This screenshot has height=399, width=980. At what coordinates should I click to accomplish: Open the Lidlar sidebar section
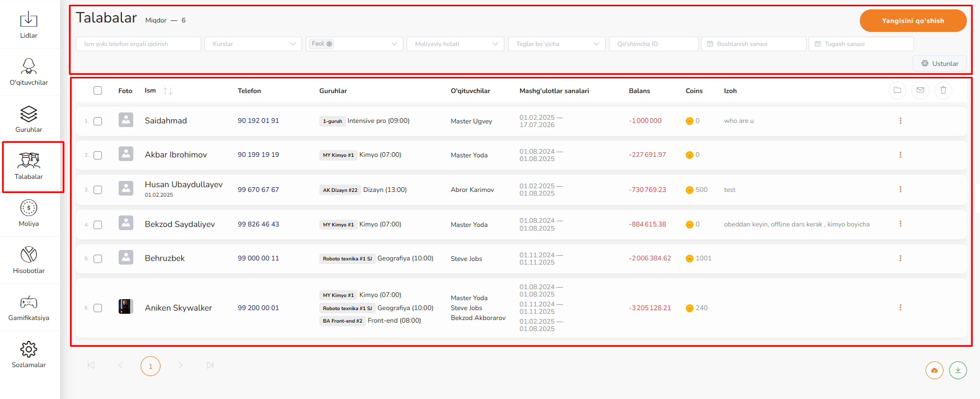[29, 25]
